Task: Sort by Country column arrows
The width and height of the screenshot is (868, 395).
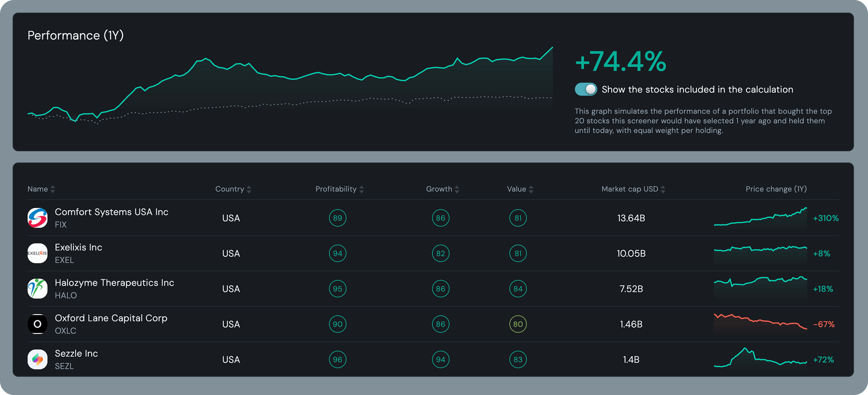Action: (249, 189)
